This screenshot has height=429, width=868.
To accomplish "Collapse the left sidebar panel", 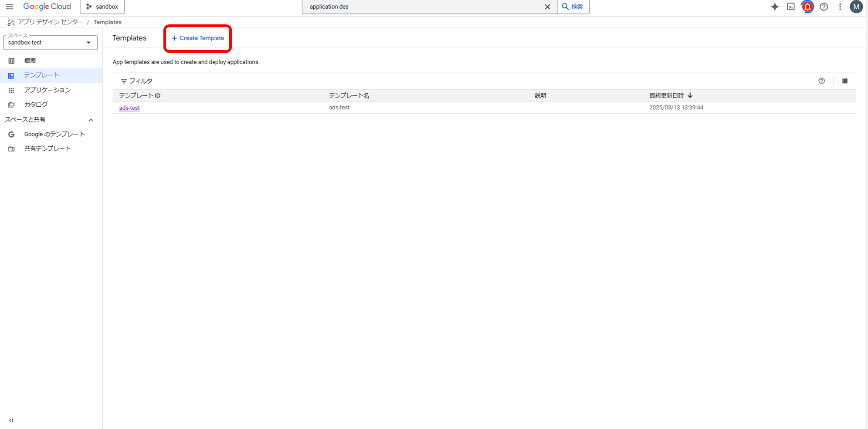I will pos(11,420).
